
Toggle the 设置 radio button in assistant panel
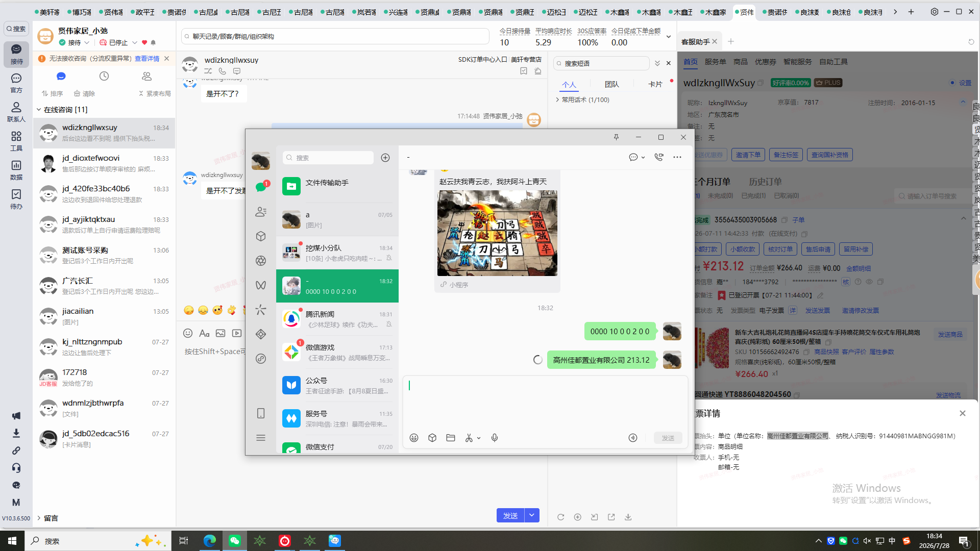[952, 83]
